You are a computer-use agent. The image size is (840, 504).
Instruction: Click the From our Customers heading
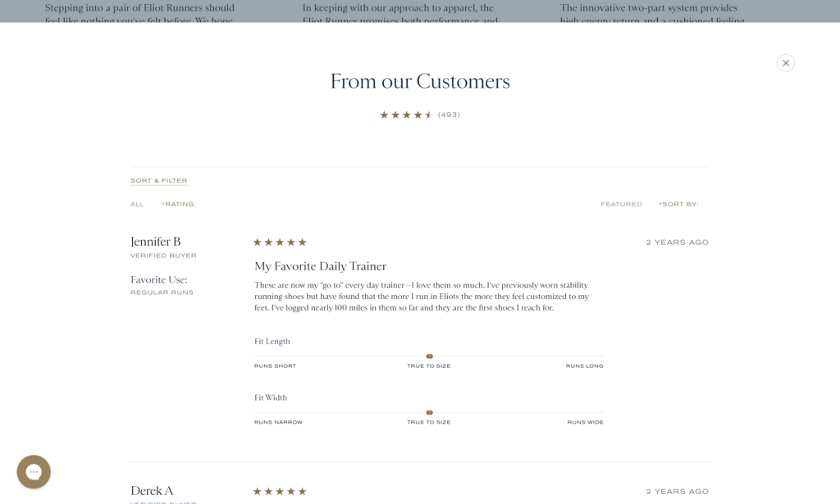point(420,81)
